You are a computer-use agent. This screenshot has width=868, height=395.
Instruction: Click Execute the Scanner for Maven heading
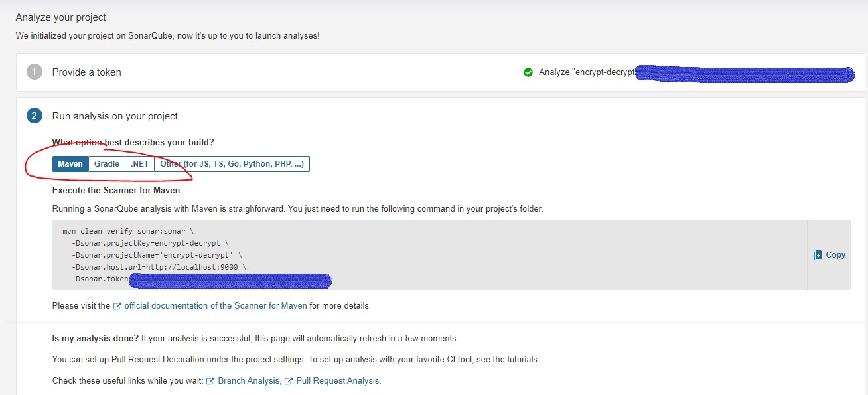pos(116,190)
